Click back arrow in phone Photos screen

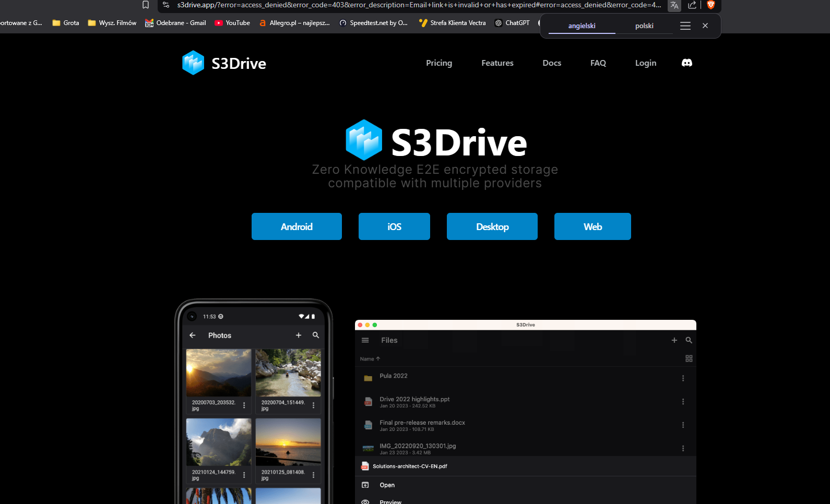click(193, 335)
